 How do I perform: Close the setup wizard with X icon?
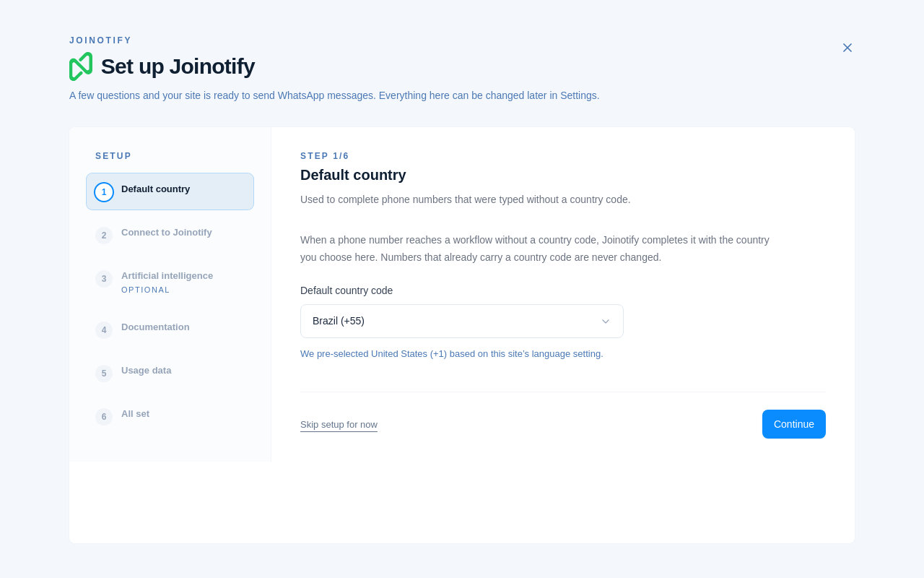[847, 48]
